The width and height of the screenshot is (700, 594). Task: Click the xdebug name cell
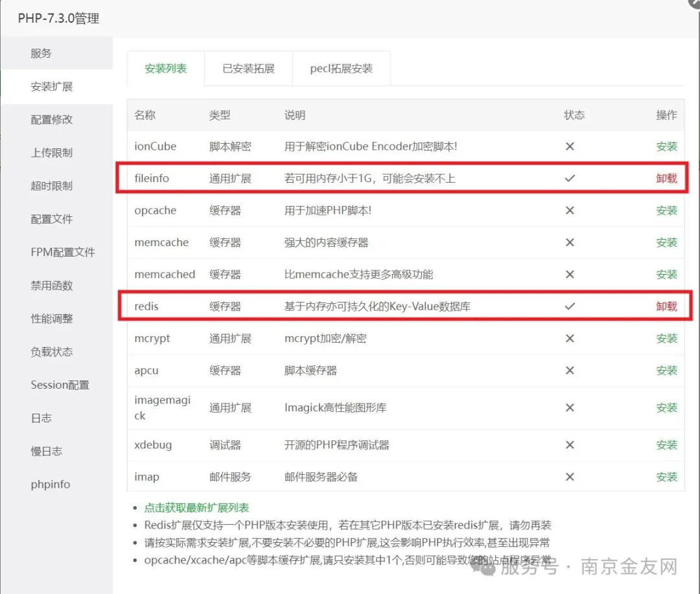(153, 445)
